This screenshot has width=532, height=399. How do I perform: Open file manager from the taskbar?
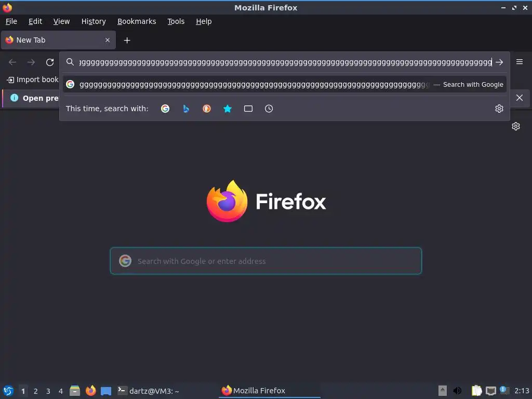coord(75,391)
